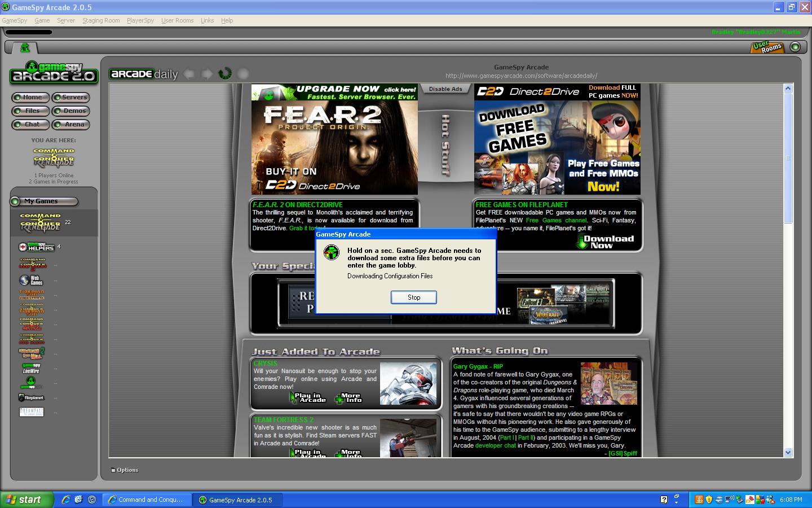Click the FilePlanet logo in the games list
Image resolution: width=812 pixels, height=508 pixels.
coord(31,397)
